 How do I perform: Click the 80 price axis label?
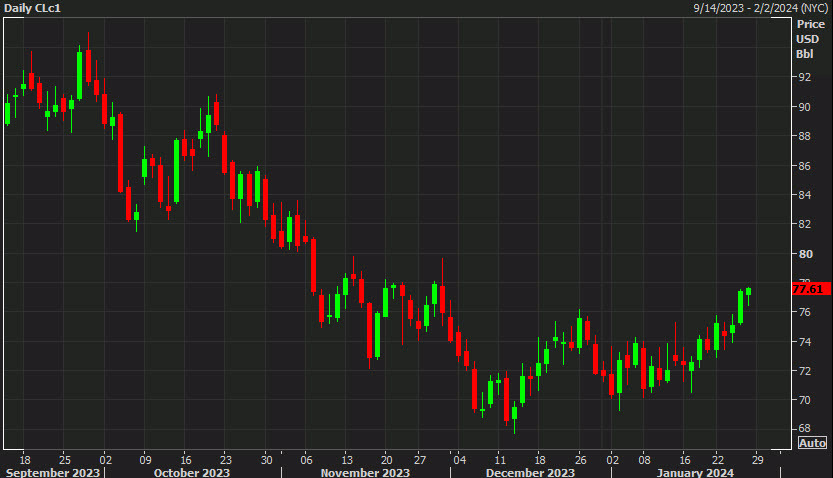pos(805,254)
